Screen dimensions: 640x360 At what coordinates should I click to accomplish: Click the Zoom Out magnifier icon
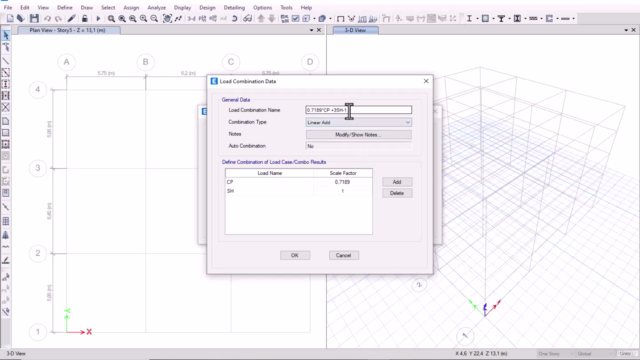tap(154, 18)
